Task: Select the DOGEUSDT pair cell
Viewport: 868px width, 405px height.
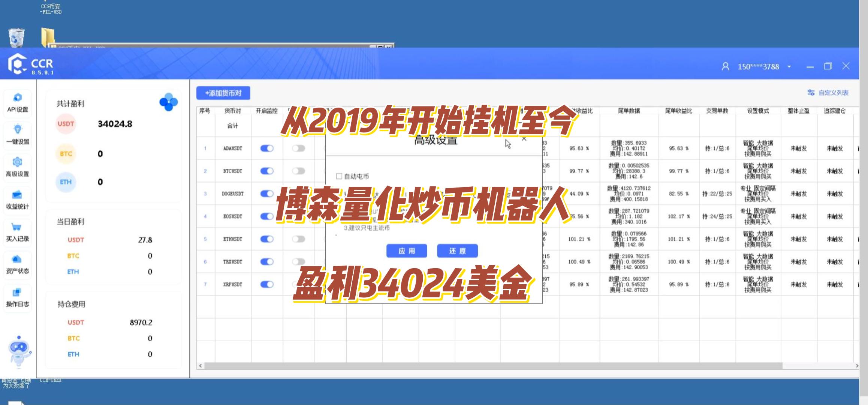Action: tap(233, 194)
